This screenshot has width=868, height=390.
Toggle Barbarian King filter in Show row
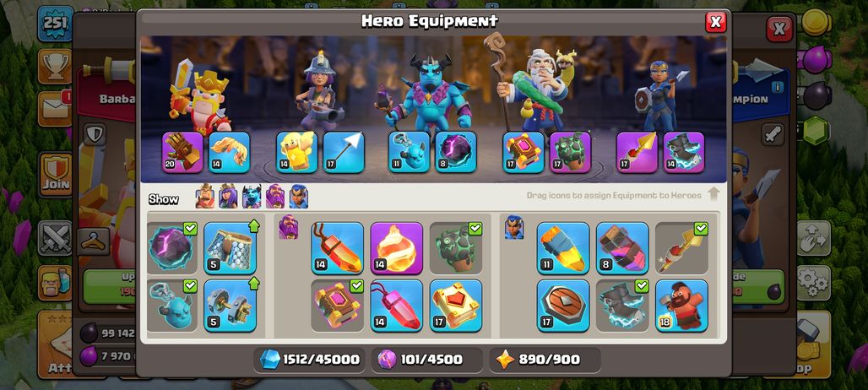pyautogui.click(x=205, y=197)
